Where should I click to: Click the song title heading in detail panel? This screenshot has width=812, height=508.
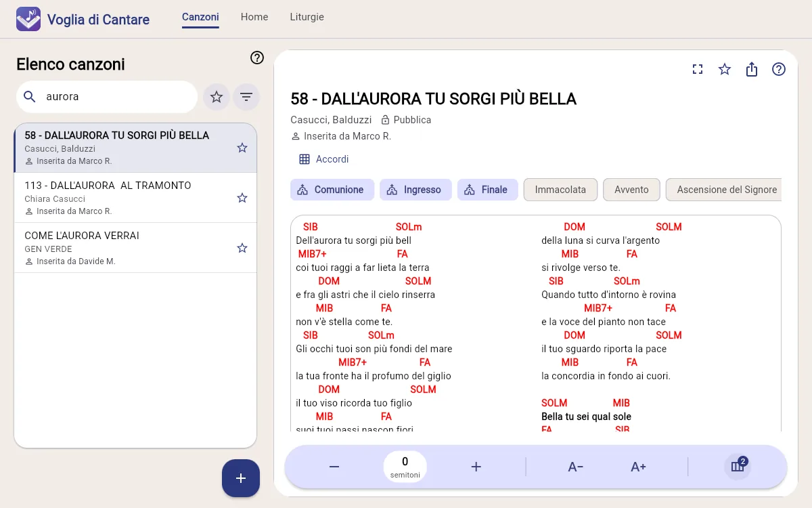[433, 99]
